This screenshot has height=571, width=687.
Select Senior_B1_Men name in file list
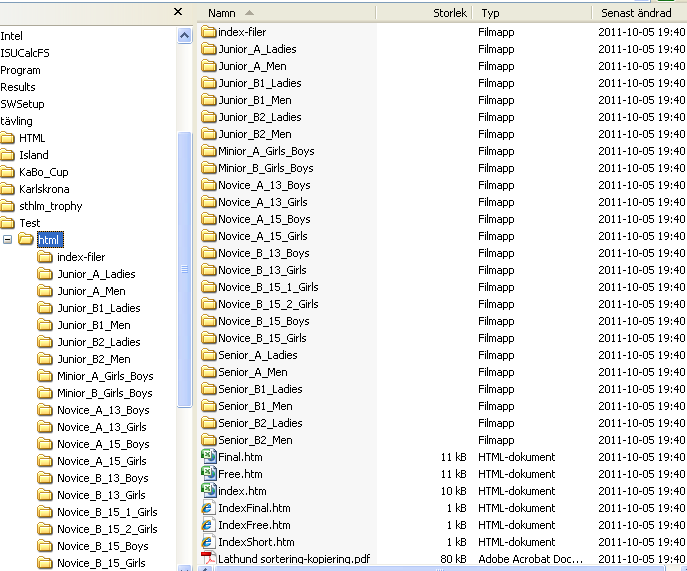point(255,406)
